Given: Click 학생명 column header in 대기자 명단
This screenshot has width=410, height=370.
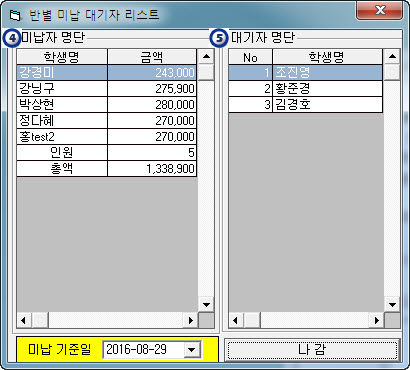Looking at the screenshot, I should [x=327, y=57].
